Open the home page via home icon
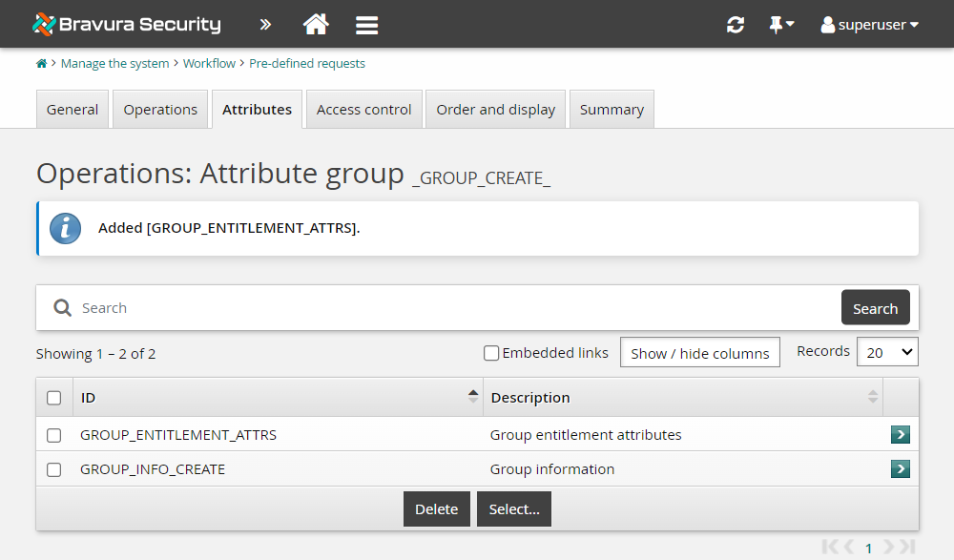The height and width of the screenshot is (560, 954). (x=315, y=24)
